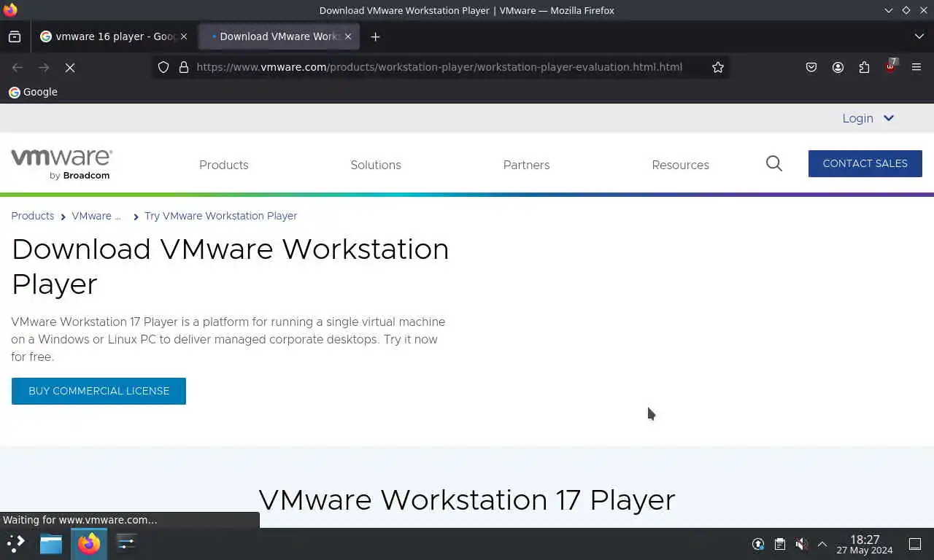
Task: Open the Firefox View icon
Action: [x=15, y=36]
